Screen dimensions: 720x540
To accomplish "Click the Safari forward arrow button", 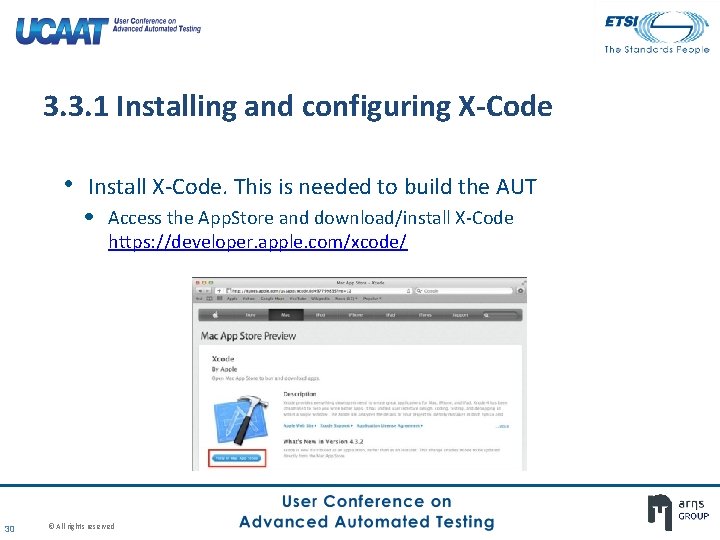I will click(x=207, y=291).
